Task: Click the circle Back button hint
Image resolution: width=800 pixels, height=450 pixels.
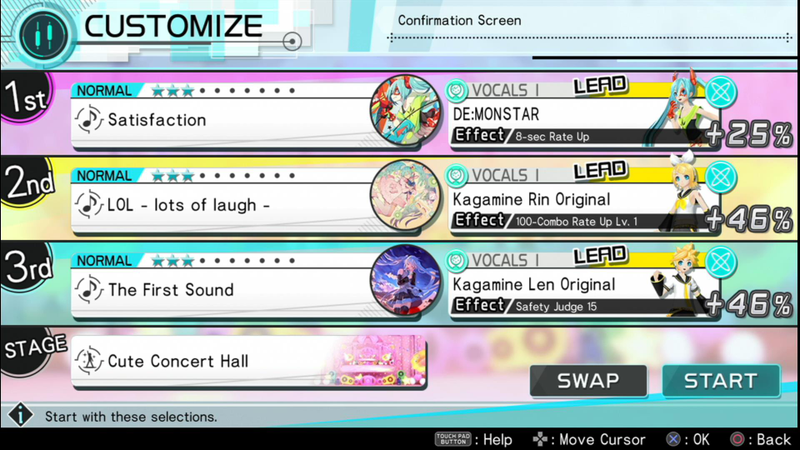Action: [760, 439]
